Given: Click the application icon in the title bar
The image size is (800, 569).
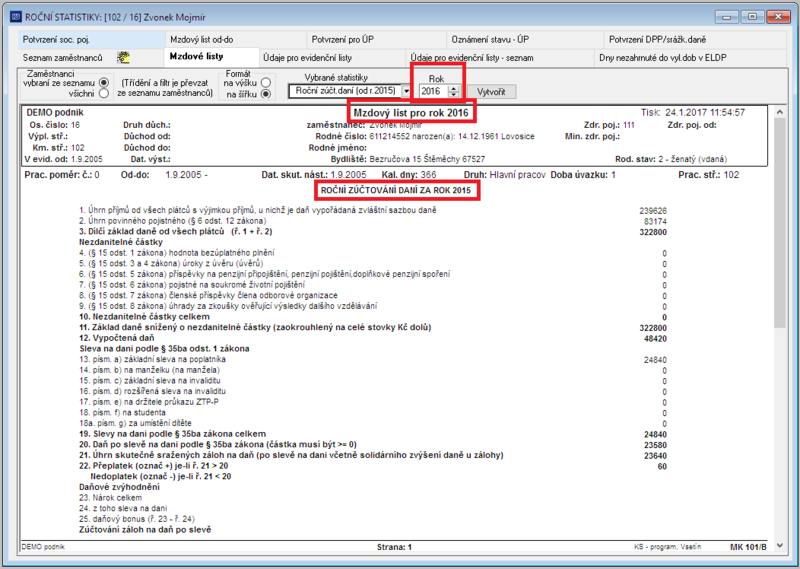Looking at the screenshot, I should click(16, 17).
